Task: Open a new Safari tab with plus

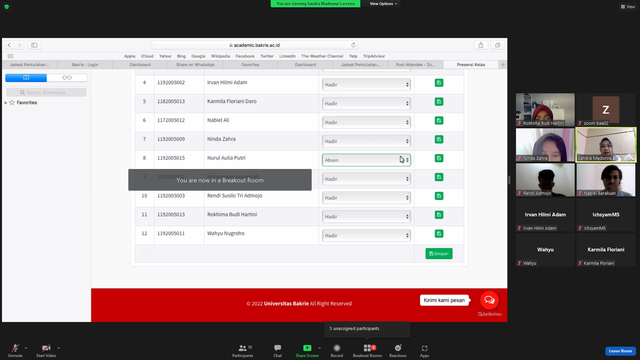Action: click(502, 64)
